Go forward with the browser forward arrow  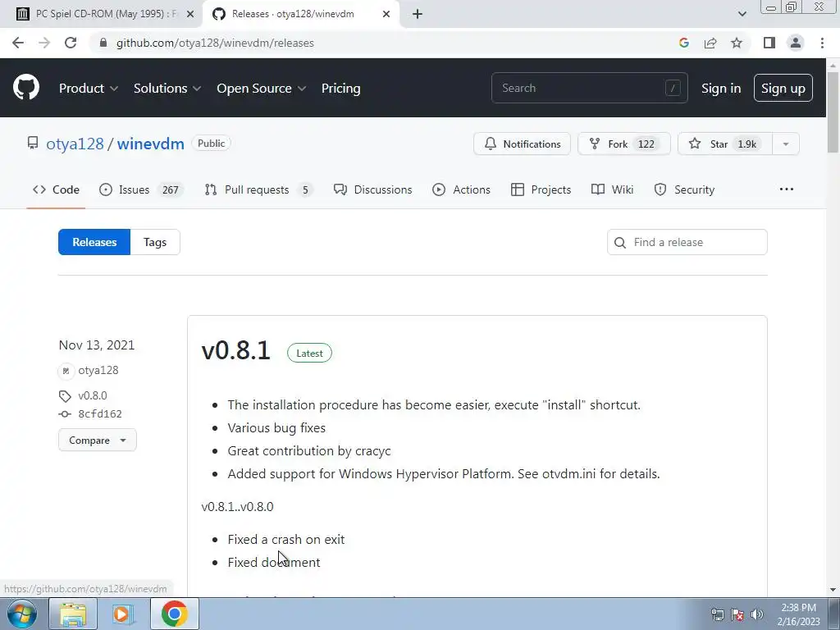click(44, 43)
